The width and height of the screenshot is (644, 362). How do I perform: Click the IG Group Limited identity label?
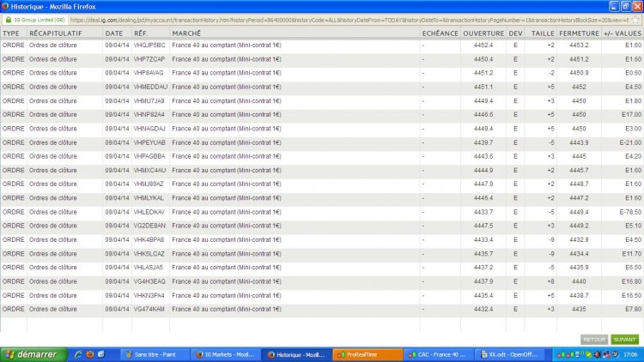coord(39,20)
